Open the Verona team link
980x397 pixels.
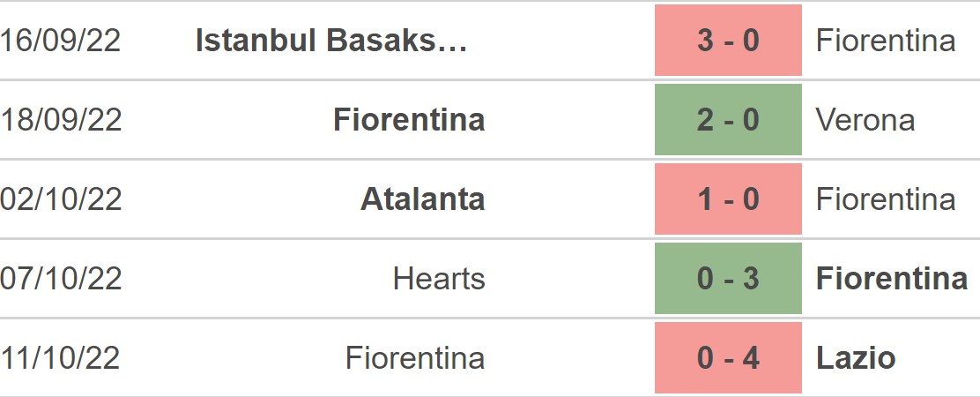(x=865, y=120)
